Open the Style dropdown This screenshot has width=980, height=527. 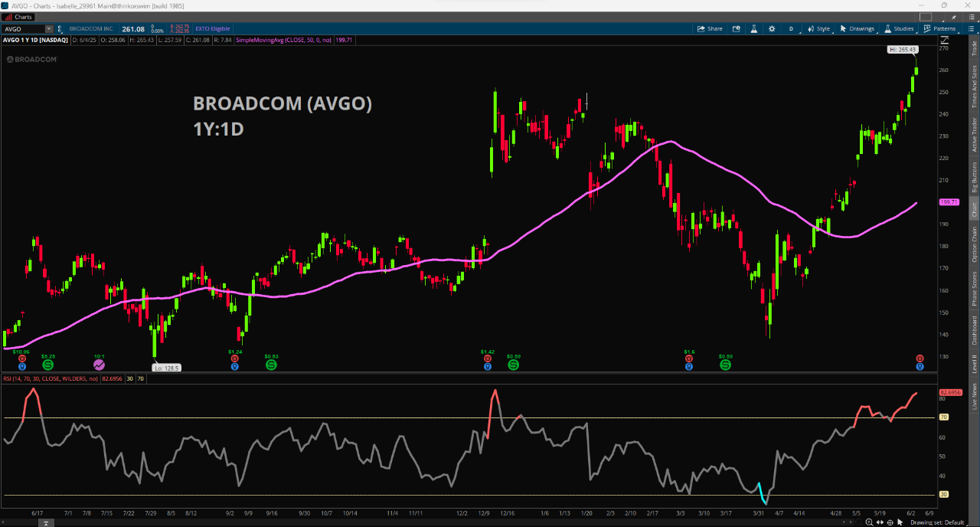(x=818, y=29)
